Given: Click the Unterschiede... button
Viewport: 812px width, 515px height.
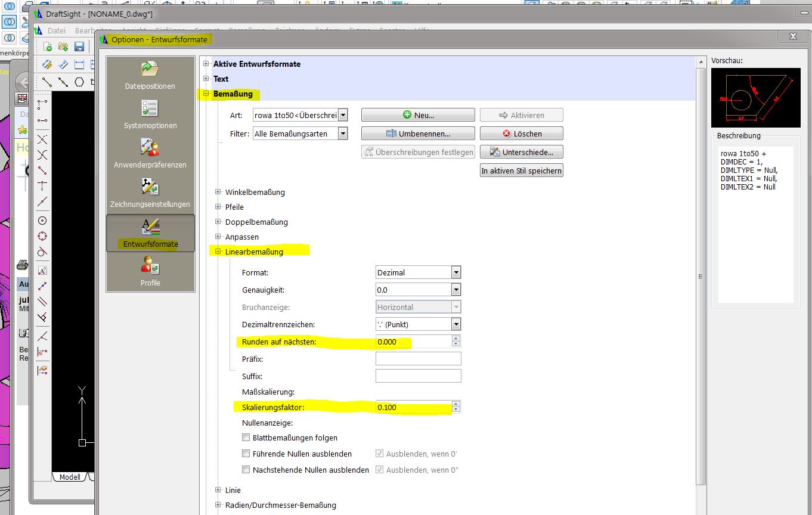Looking at the screenshot, I should click(x=522, y=152).
